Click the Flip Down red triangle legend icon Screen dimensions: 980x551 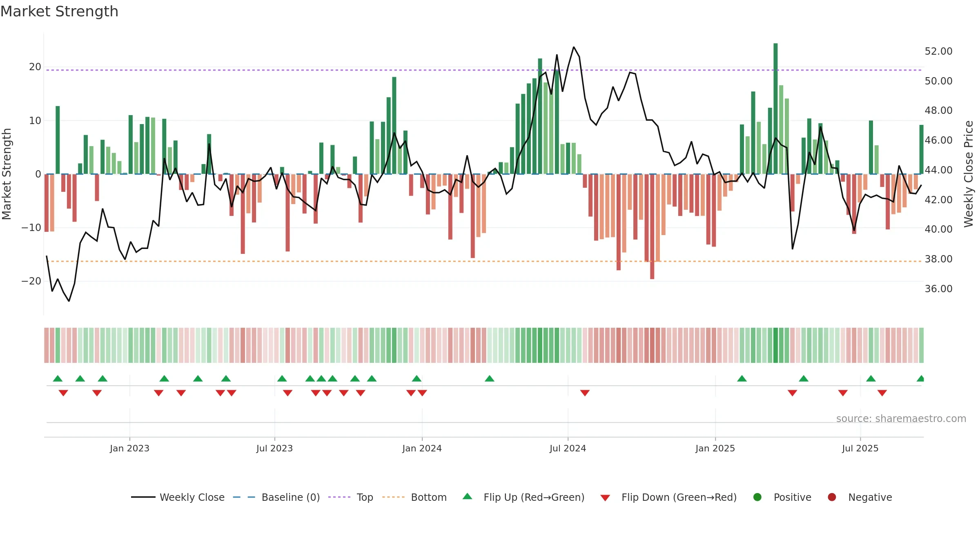[605, 498]
